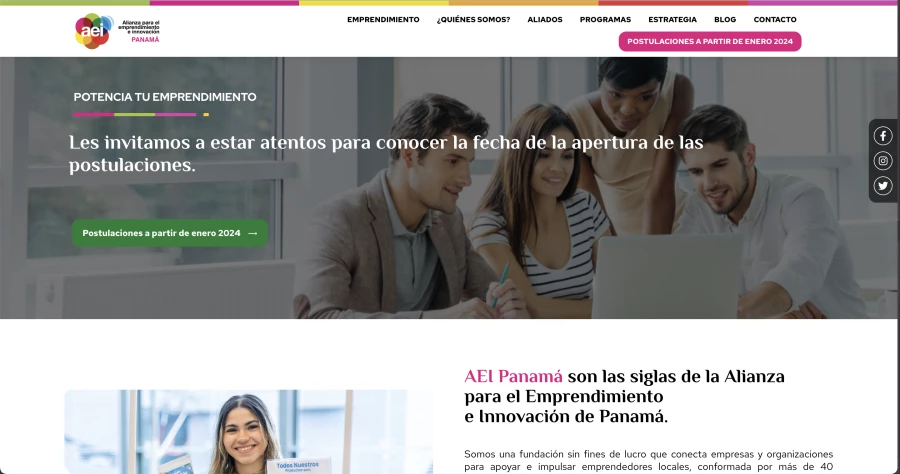Viewport: 900px width, 474px height.
Task: Click the hero banner team photo
Action: tap(448, 188)
